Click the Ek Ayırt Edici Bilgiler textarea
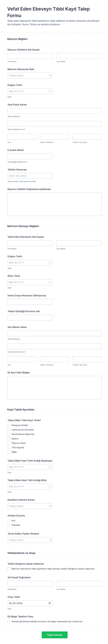The image size is (108, 644). [x=54, y=387]
